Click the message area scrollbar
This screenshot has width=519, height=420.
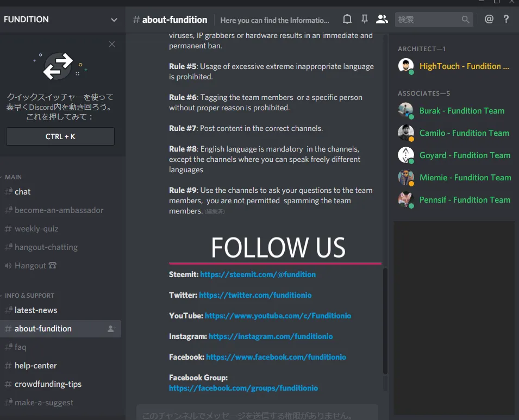[385, 321]
